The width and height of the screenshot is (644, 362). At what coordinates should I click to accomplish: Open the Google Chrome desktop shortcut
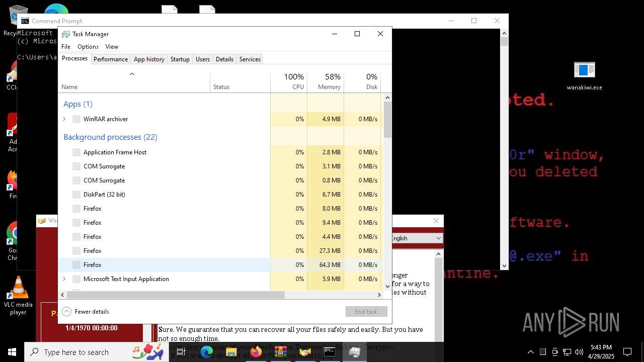pyautogui.click(x=12, y=241)
